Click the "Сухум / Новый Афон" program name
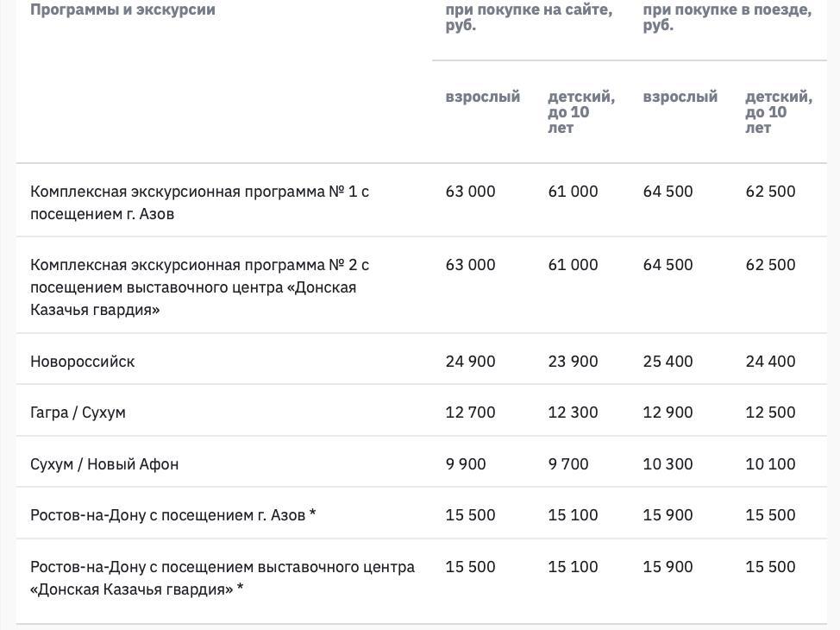840x630 pixels. [x=104, y=463]
